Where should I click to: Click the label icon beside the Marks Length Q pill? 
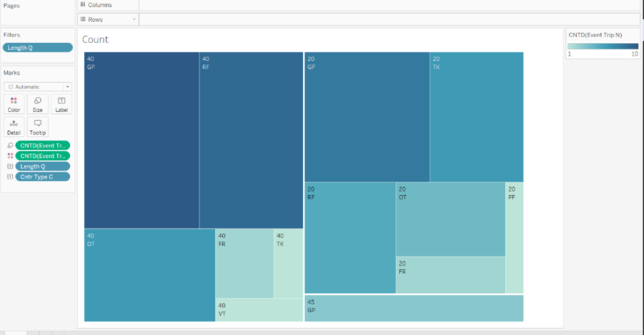tap(10, 167)
